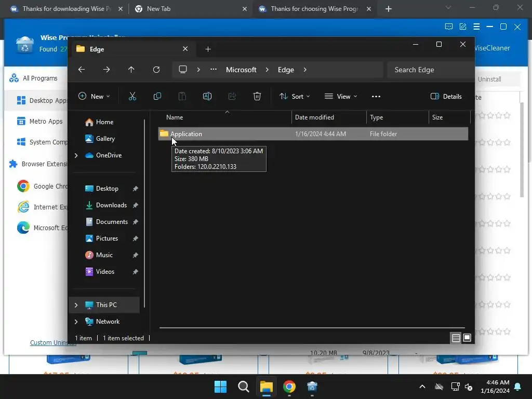Select the Edge tab in File Explorer
532x399 pixels.
pos(132,49)
